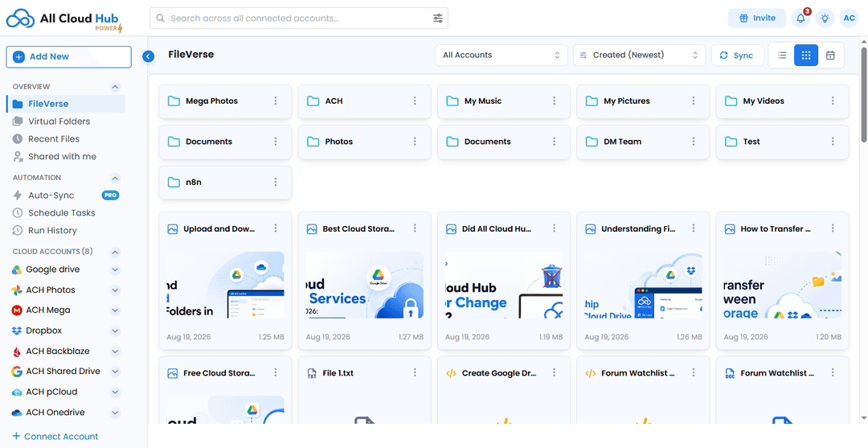Open the n8n folder

point(225,183)
